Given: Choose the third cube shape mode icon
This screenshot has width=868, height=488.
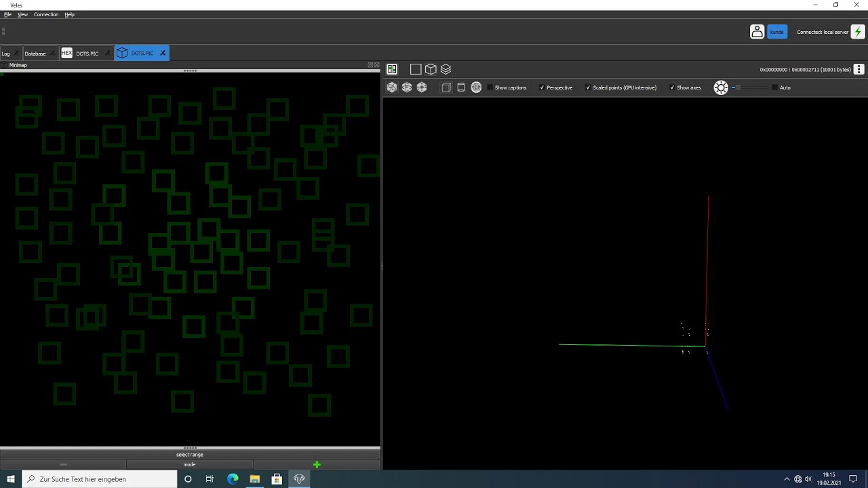Looking at the screenshot, I should click(x=422, y=87).
